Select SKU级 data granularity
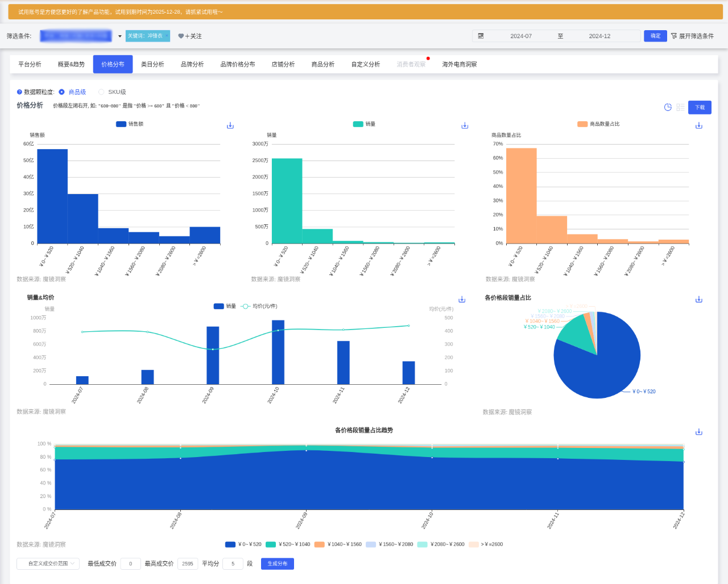728x584 pixels. click(x=113, y=92)
